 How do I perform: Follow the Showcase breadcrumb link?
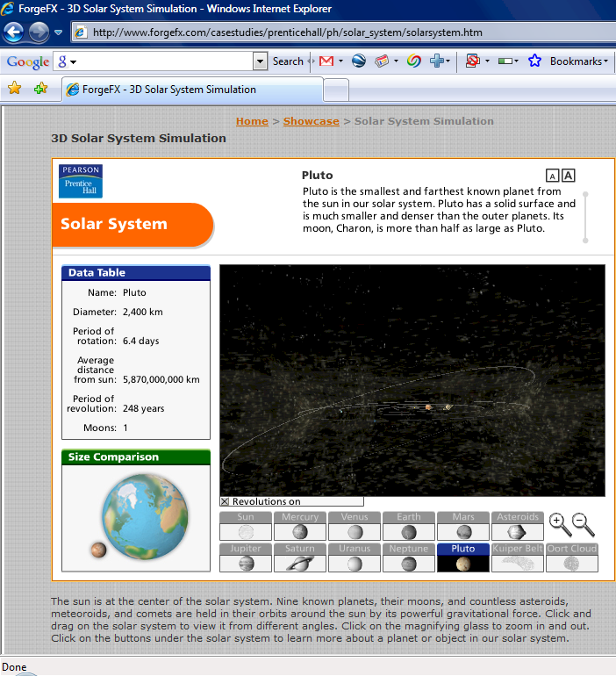(311, 121)
